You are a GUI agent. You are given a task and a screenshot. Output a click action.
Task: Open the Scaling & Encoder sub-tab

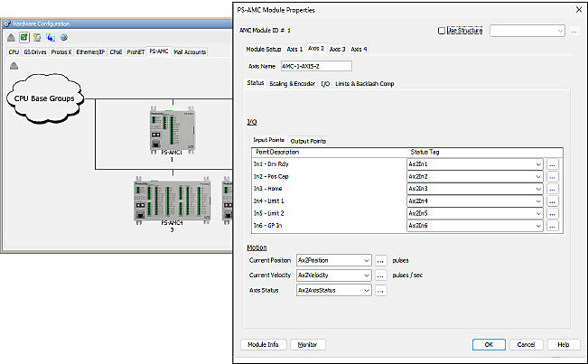point(292,84)
